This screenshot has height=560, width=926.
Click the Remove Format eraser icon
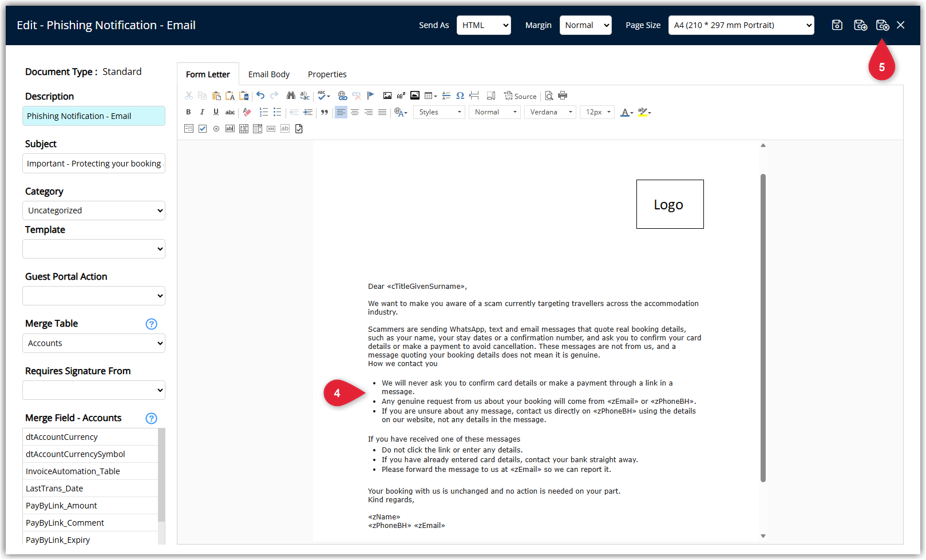247,112
